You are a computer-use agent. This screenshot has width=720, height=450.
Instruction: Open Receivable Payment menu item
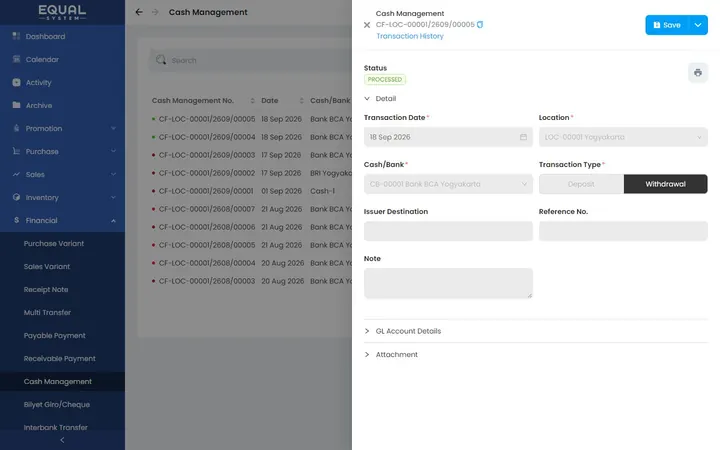[62, 358]
